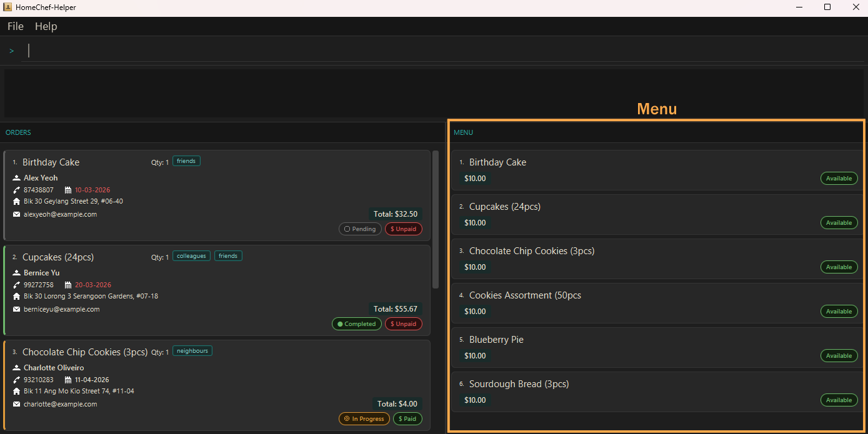
Task: Click the calendar icon next to 10-03-2026
Action: [68, 190]
